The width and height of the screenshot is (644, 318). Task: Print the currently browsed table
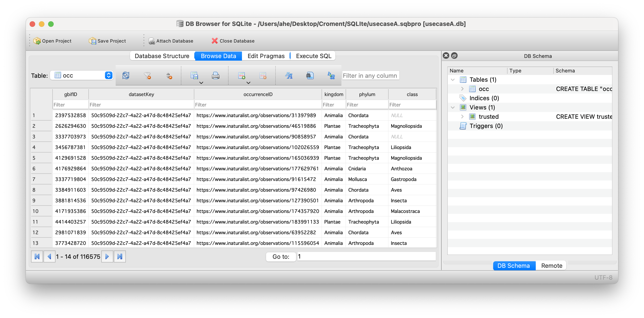click(x=216, y=75)
